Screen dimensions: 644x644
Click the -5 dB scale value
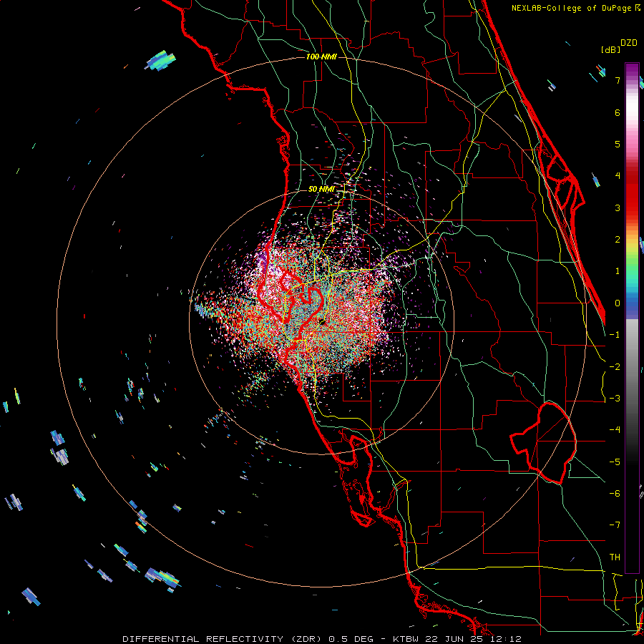click(x=615, y=462)
